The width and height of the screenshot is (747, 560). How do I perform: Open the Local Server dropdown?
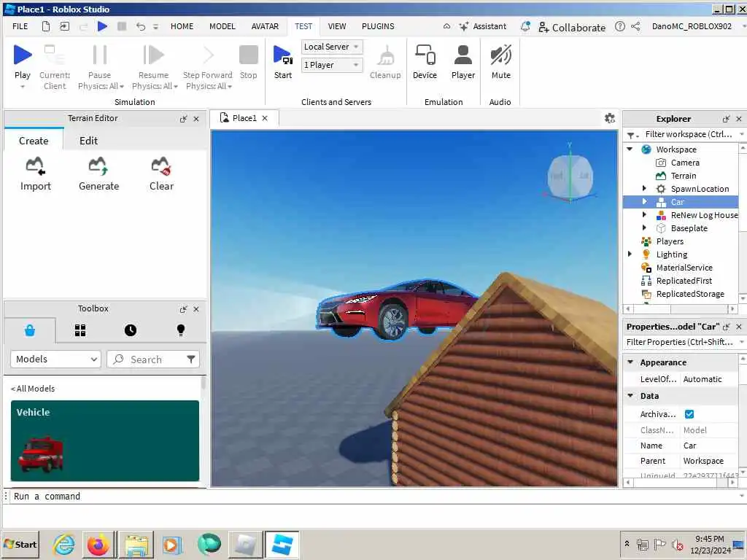[332, 47]
